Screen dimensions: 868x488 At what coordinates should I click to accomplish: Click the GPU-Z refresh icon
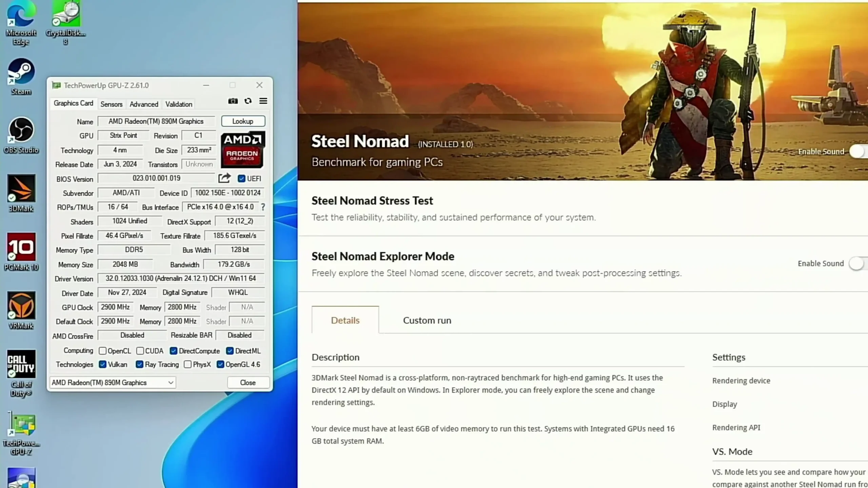point(248,101)
